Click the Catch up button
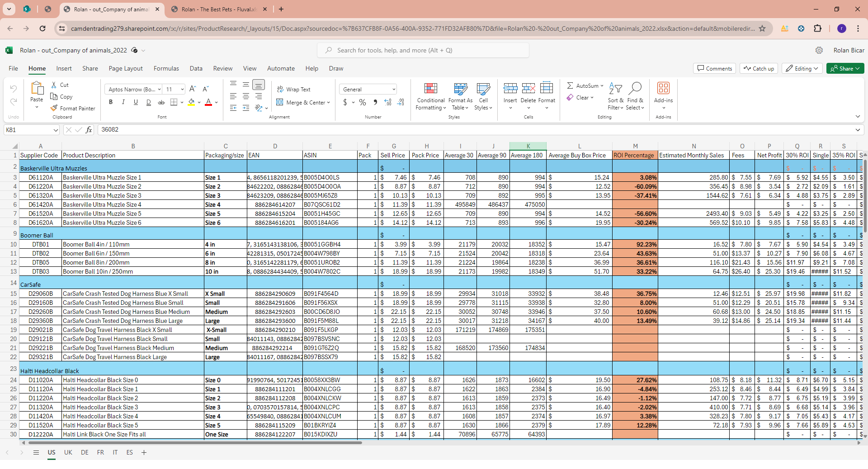The width and height of the screenshot is (868, 469). coord(759,68)
